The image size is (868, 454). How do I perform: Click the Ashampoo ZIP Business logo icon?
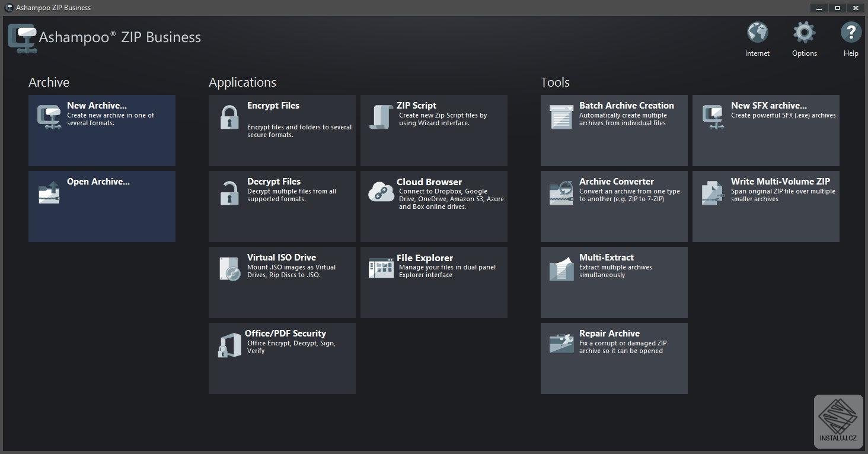tap(23, 39)
